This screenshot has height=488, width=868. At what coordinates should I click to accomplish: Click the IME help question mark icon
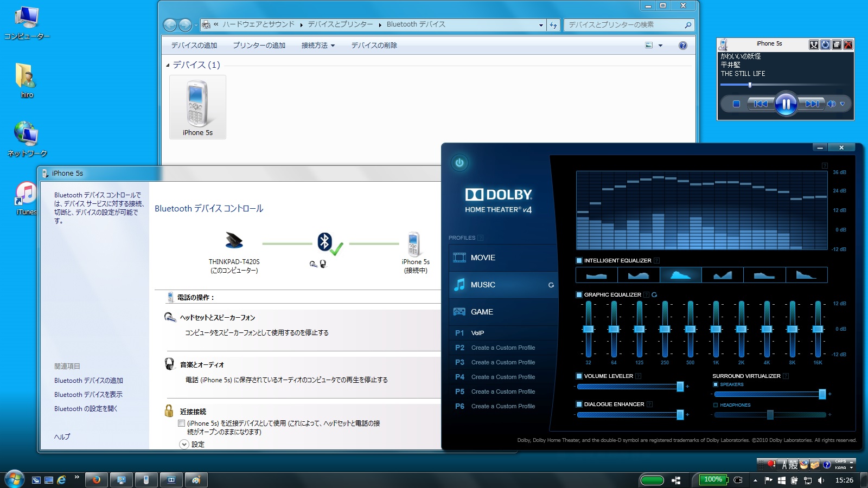(x=827, y=465)
